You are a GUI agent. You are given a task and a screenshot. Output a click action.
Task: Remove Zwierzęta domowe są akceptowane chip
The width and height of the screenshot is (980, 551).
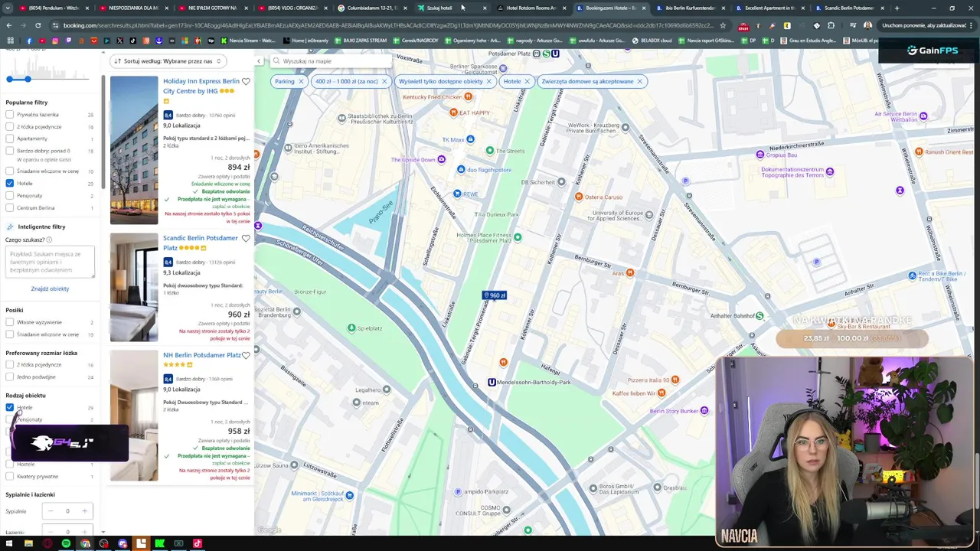coord(639,81)
